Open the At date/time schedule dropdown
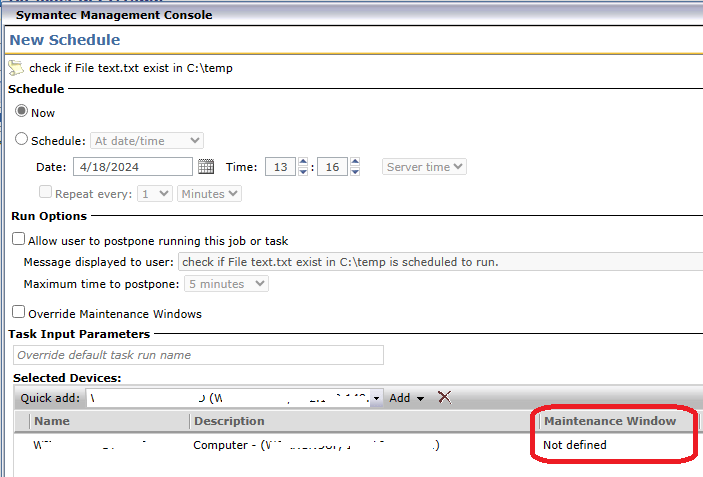703x477 pixels. (x=147, y=141)
